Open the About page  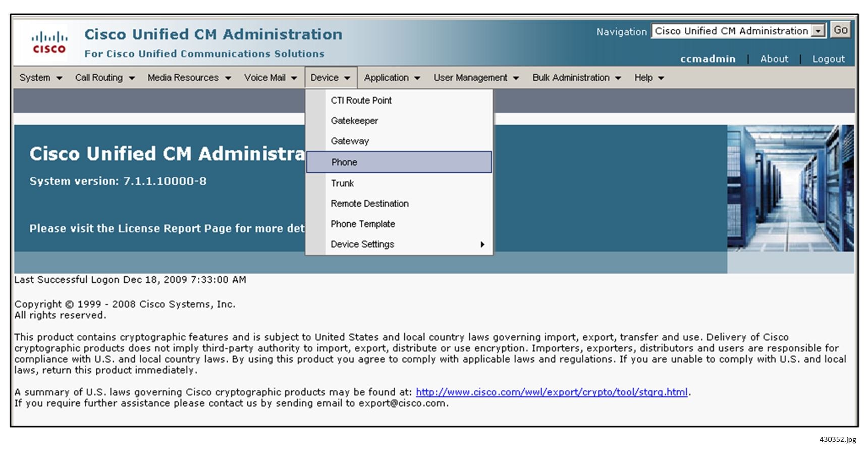coord(774,59)
